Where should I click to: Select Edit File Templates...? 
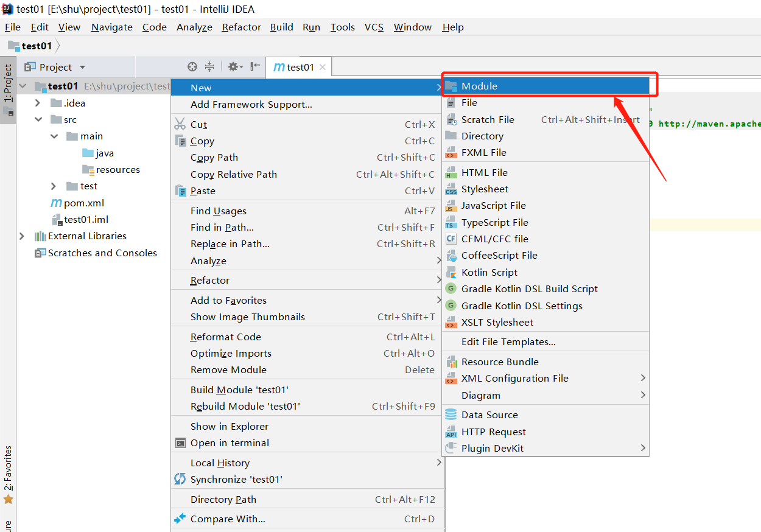click(545, 341)
